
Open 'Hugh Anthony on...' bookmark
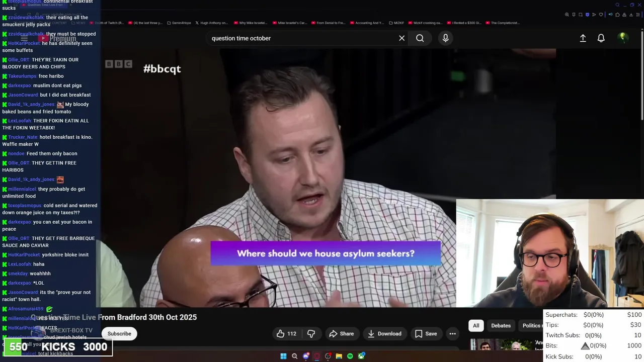[x=212, y=23]
